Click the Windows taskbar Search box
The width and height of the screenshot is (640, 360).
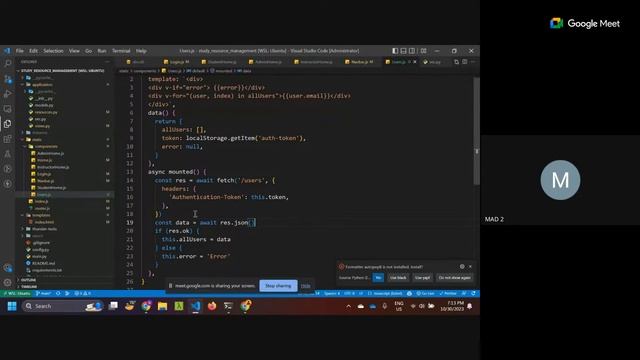point(62,306)
